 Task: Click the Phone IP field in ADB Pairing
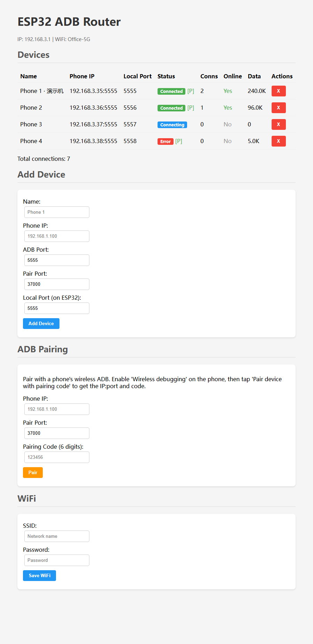coord(57,409)
